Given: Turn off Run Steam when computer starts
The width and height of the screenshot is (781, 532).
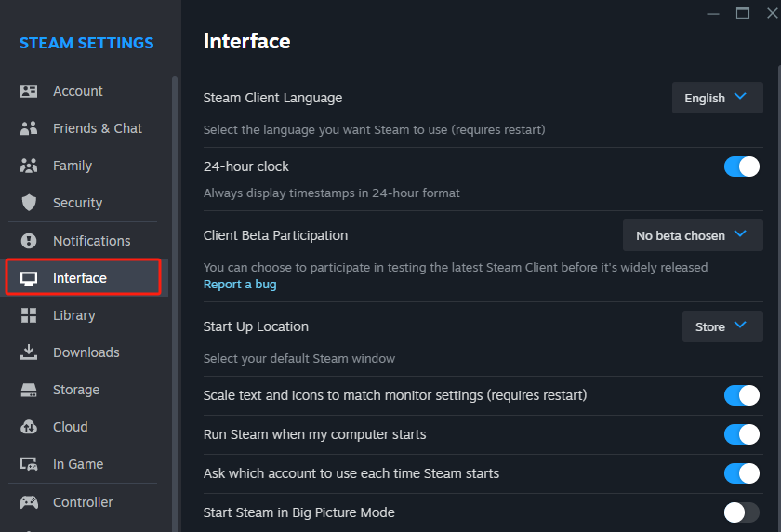Looking at the screenshot, I should tap(742, 434).
